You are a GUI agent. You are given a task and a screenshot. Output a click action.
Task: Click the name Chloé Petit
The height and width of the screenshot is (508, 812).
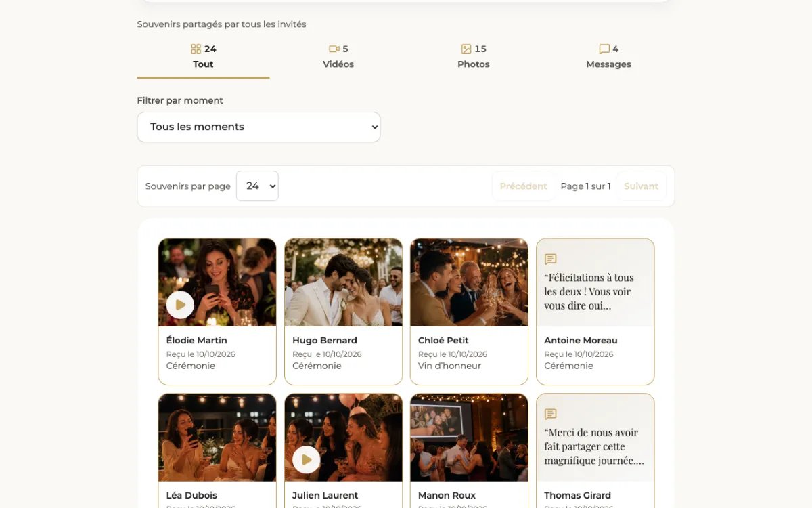[x=443, y=341]
